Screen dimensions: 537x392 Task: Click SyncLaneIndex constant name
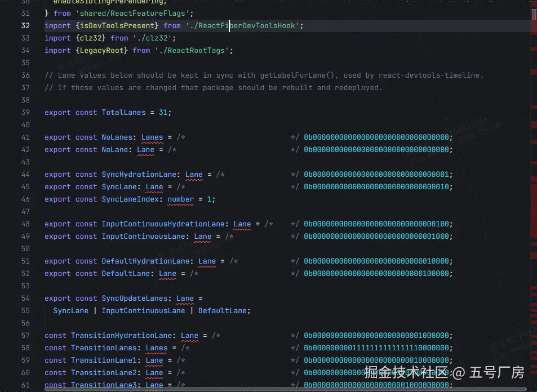(130, 199)
